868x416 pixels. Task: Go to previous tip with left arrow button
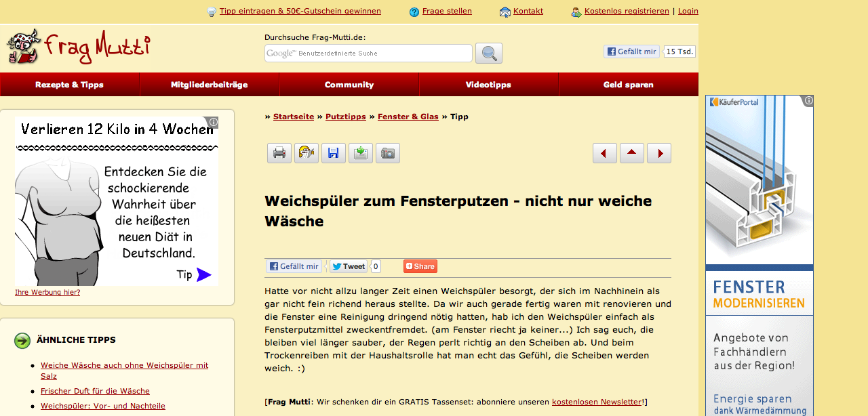coord(604,153)
